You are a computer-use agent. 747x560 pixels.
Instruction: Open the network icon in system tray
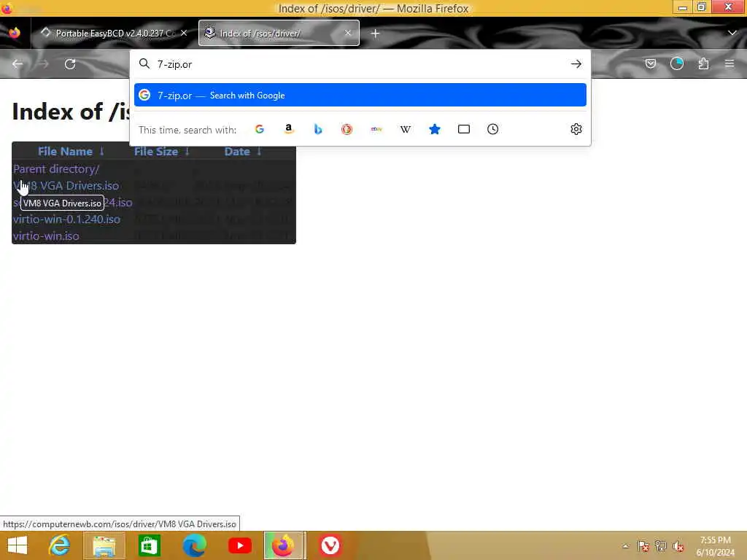[661, 546]
